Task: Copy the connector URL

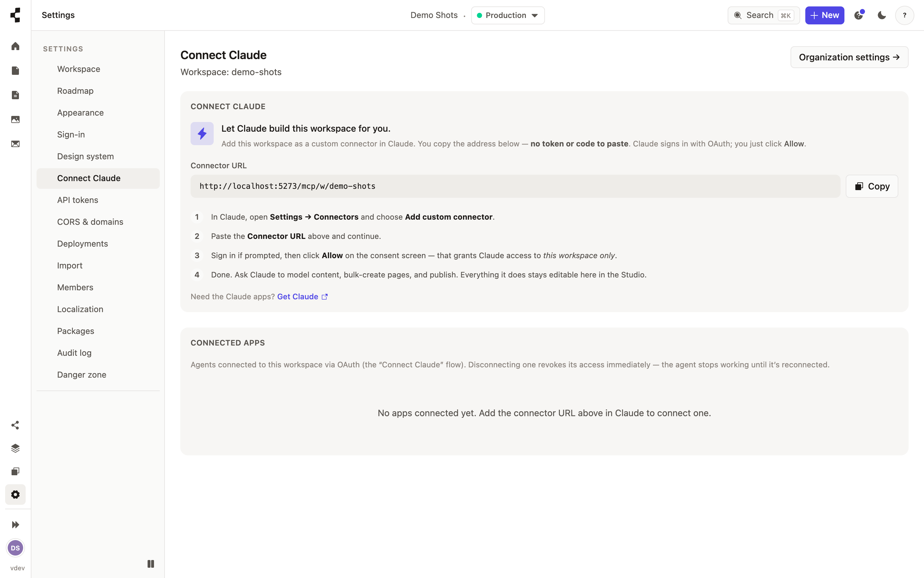Action: pyautogui.click(x=872, y=186)
